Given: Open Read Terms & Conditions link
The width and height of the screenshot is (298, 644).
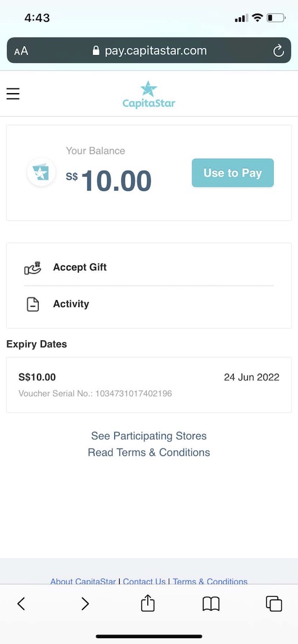Looking at the screenshot, I should [x=149, y=453].
